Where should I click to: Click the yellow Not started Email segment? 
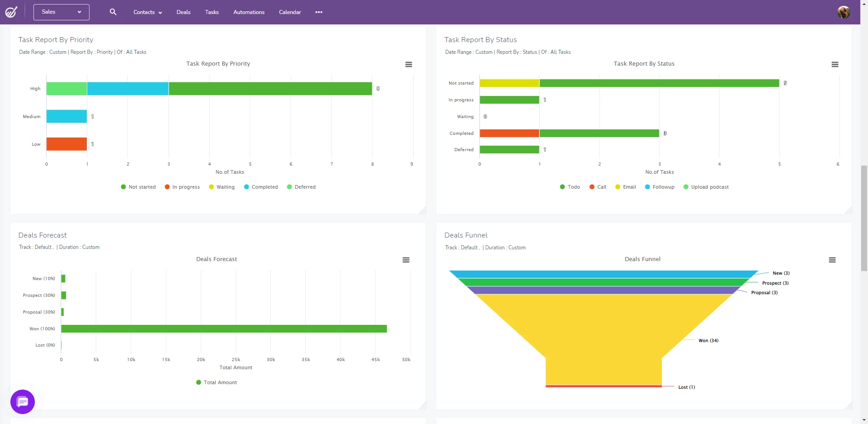click(x=509, y=83)
